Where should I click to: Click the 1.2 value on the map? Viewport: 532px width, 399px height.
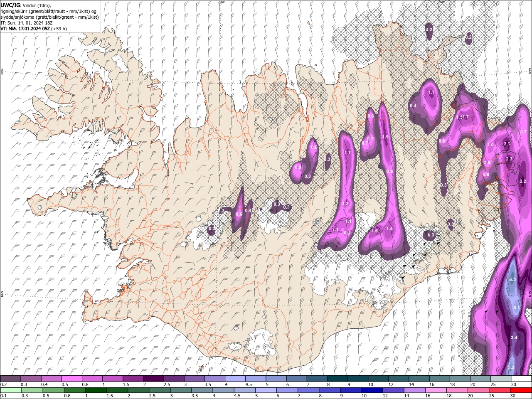[x=345, y=204]
